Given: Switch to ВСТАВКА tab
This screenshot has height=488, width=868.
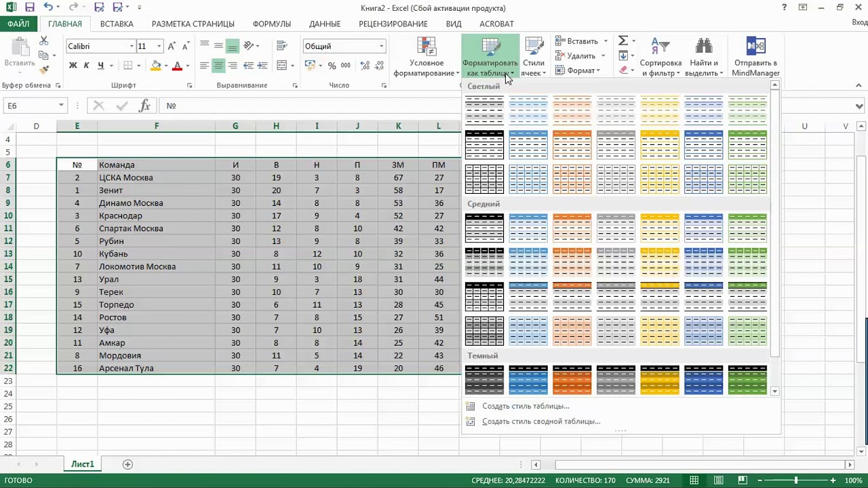Looking at the screenshot, I should tap(117, 24).
